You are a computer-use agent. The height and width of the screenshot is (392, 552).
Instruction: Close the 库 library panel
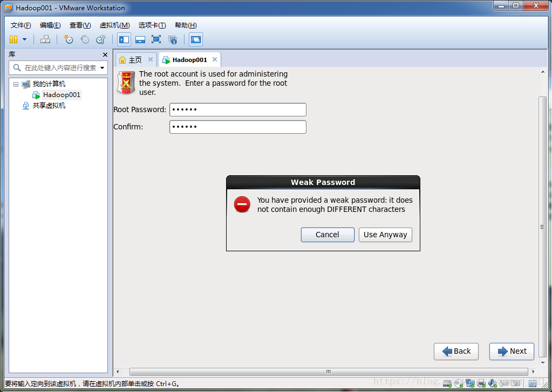coord(105,55)
